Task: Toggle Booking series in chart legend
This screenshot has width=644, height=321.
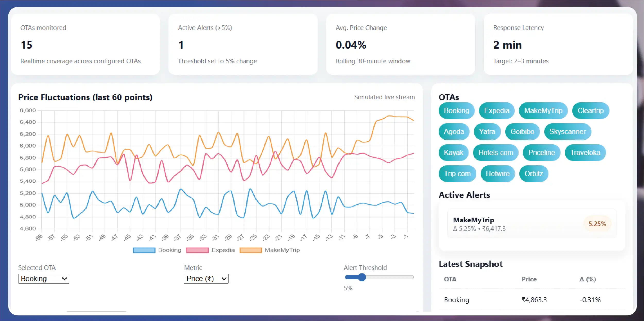Action: [157, 250]
